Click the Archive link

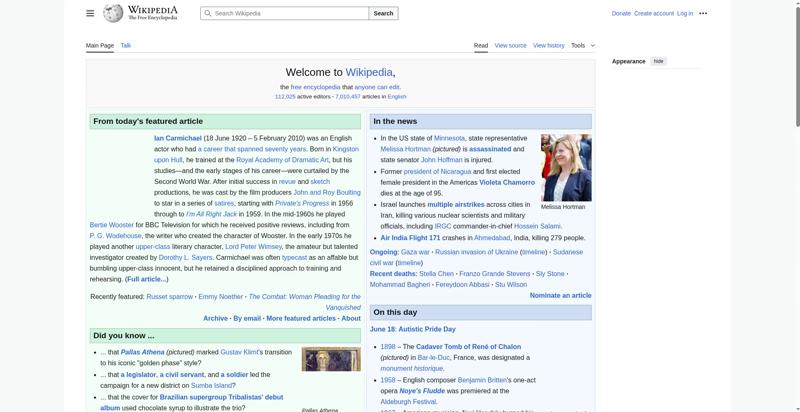[215, 318]
